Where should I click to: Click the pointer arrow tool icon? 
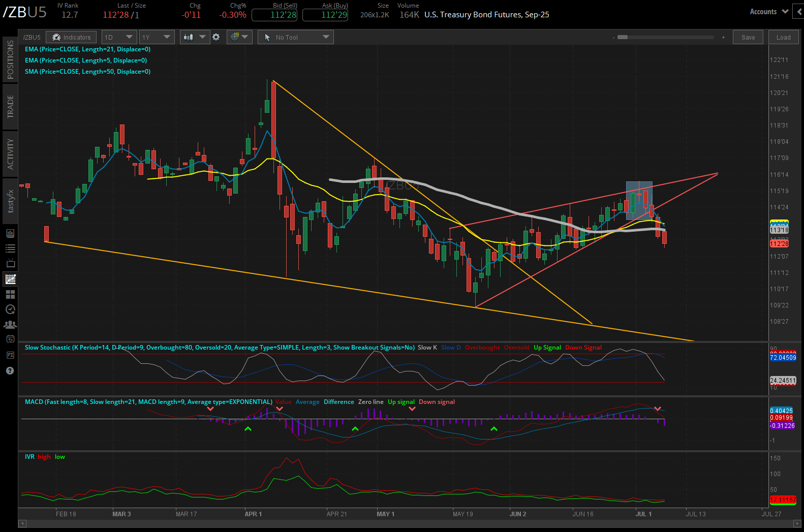point(267,37)
